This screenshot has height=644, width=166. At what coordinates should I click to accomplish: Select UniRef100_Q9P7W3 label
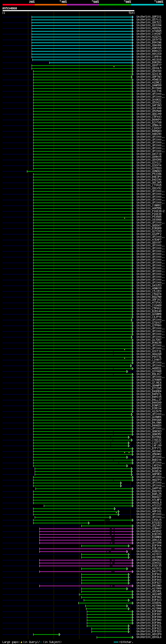149,77
